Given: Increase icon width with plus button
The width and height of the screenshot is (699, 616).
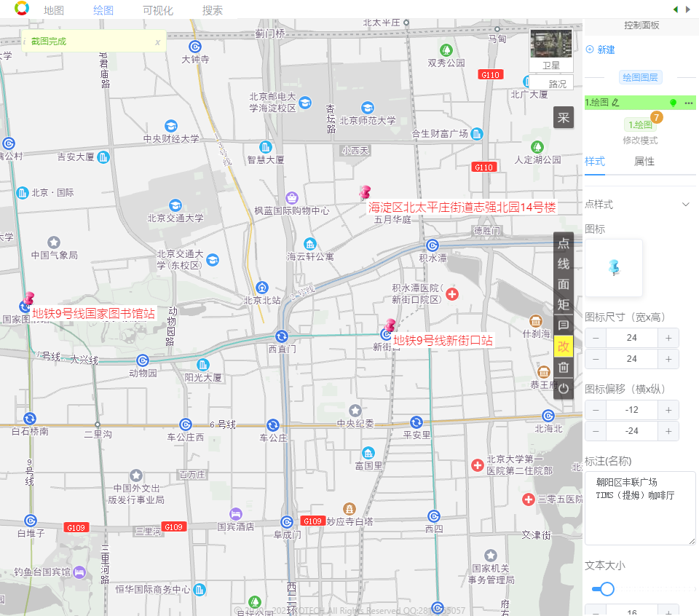Looking at the screenshot, I should [x=668, y=338].
